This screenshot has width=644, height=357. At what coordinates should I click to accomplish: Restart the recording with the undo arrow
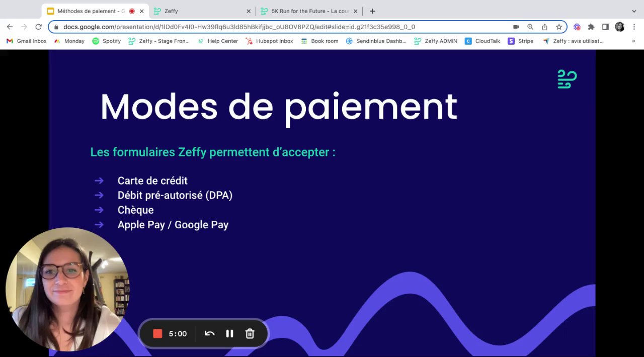coord(210,333)
